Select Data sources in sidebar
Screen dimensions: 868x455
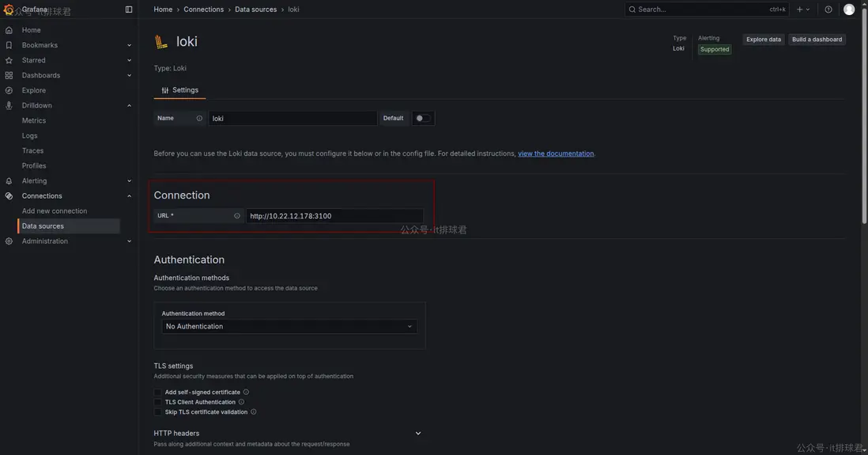pos(70,226)
